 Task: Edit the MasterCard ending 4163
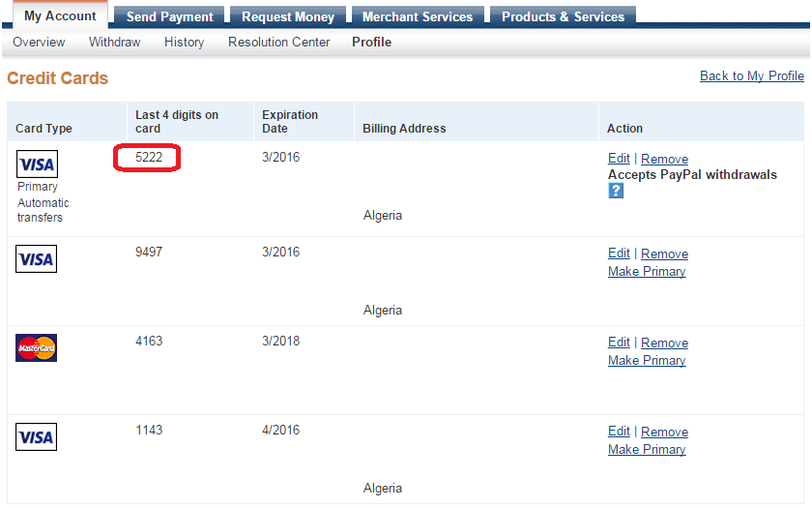[x=619, y=343]
